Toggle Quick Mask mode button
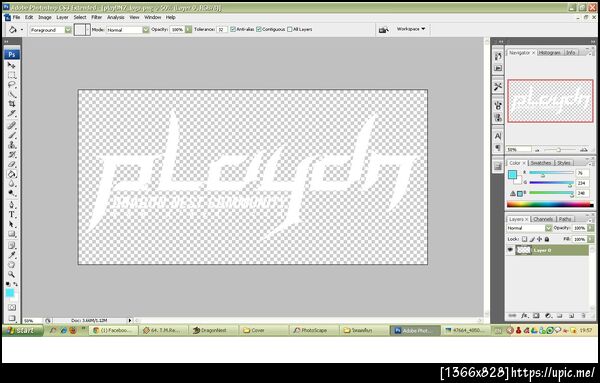The width and height of the screenshot is (600, 383). point(11,308)
